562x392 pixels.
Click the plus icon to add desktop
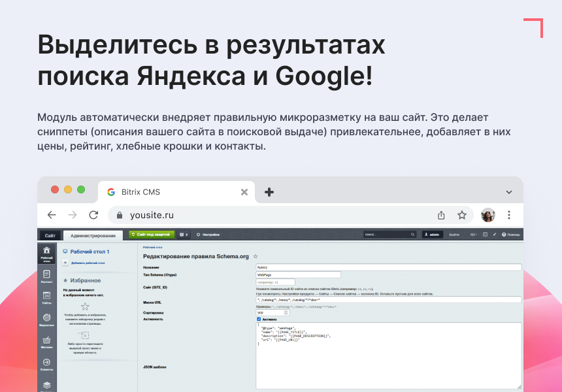65,263
